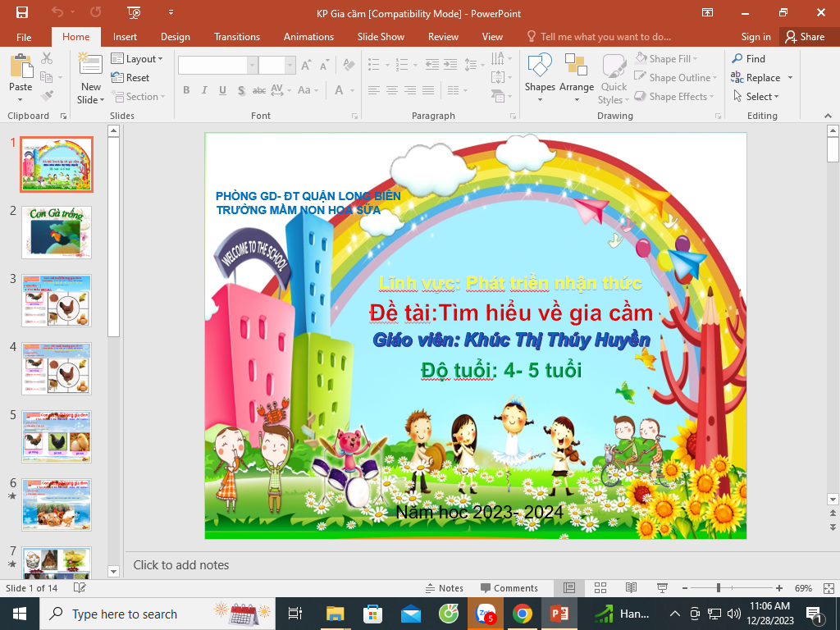Click Start From Beginning quick access icon
Image resolution: width=840 pixels, height=630 pixels.
pos(134,12)
